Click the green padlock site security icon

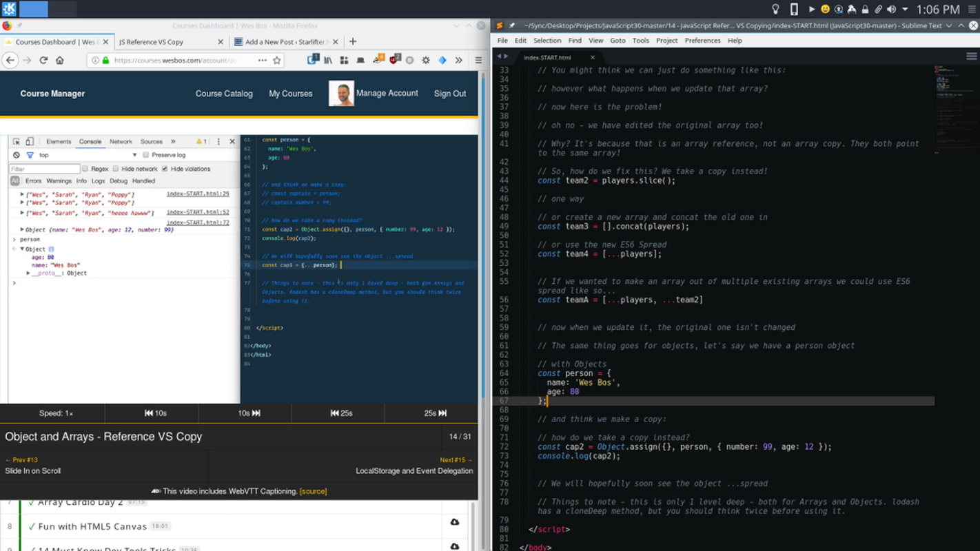pyautogui.click(x=105, y=61)
